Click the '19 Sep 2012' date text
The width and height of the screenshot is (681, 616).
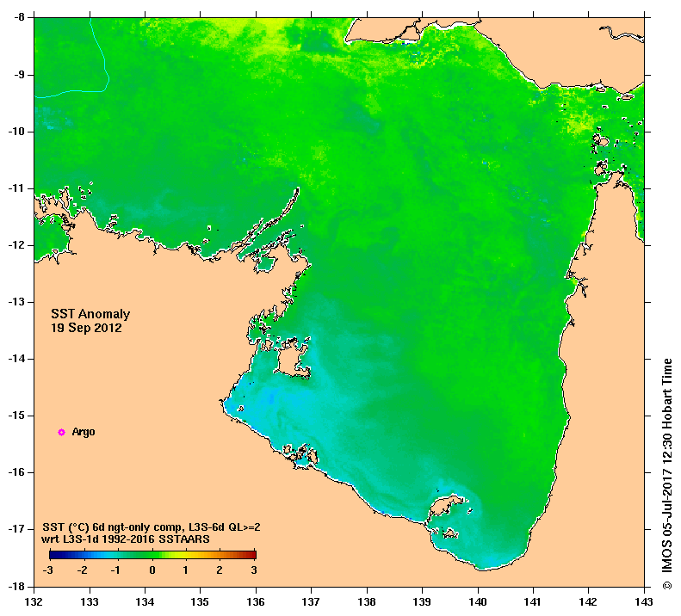pos(86,328)
